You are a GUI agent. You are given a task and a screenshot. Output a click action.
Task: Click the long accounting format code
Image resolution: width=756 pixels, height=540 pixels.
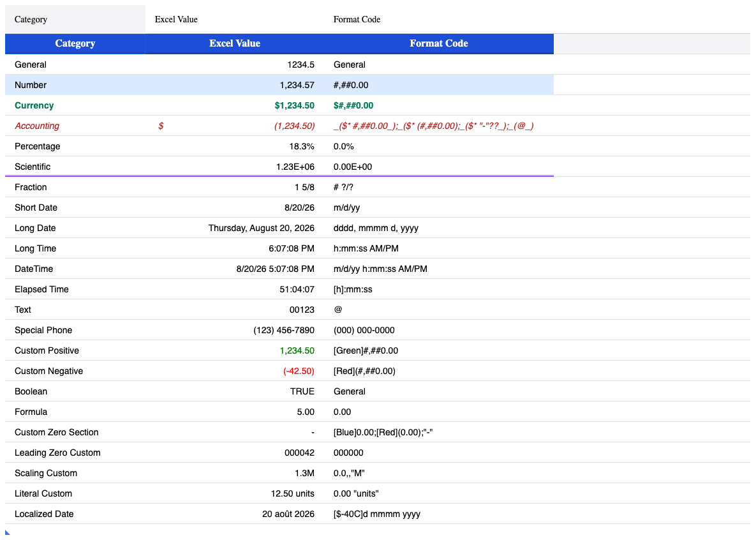tap(439, 126)
